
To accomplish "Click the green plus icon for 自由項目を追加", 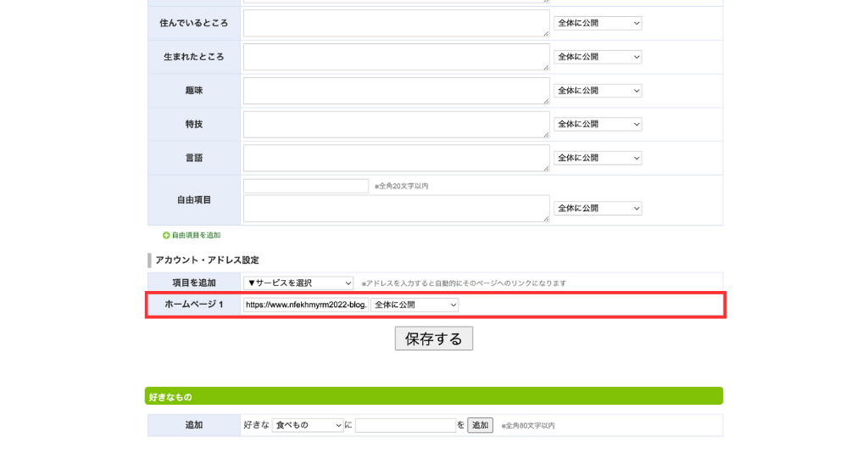I will pos(166,235).
